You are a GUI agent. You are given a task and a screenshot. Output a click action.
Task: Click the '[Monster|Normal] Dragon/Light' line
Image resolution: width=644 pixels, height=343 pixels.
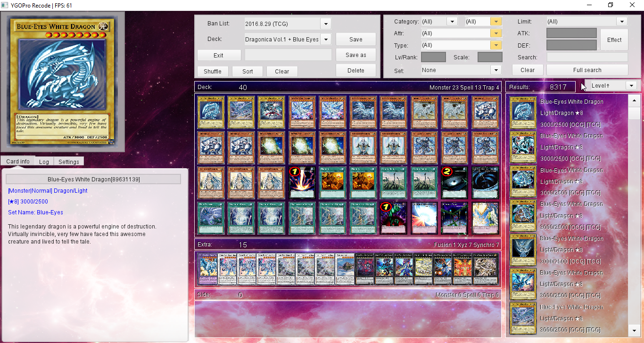coord(48,191)
